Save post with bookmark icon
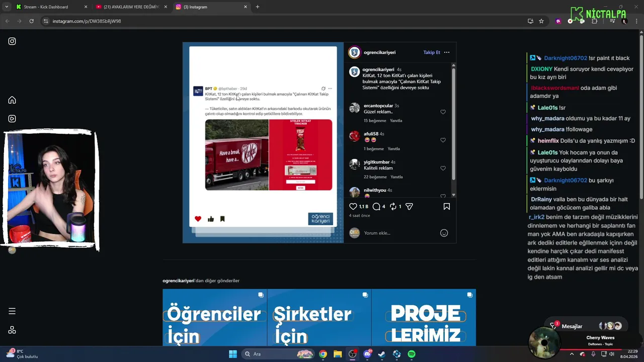 click(x=447, y=206)
